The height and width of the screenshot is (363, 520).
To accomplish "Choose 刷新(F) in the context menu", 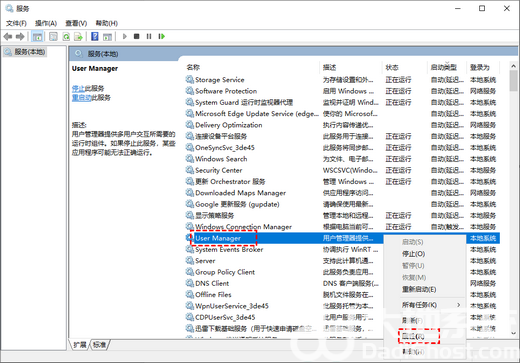I will pos(412,321).
